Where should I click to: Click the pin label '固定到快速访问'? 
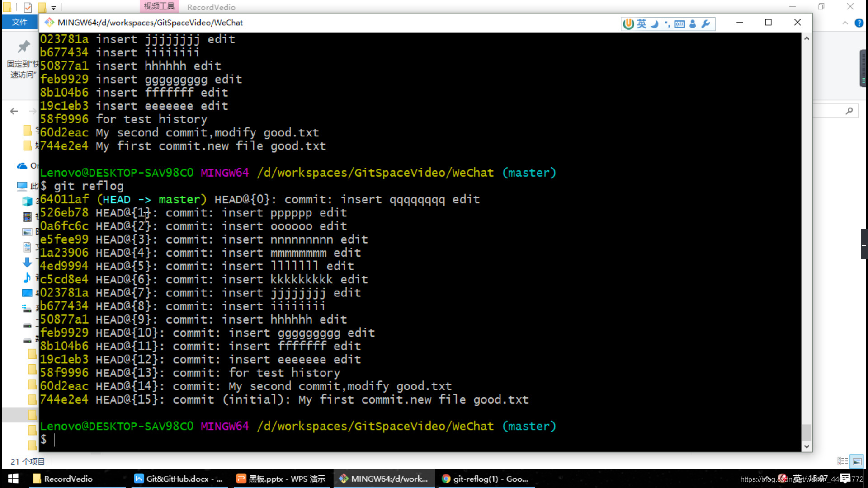(x=22, y=69)
